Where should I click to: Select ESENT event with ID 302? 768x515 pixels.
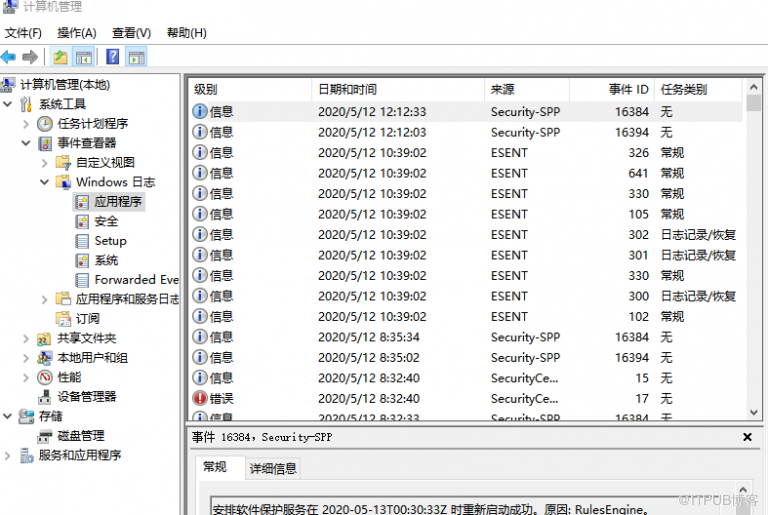coord(465,235)
